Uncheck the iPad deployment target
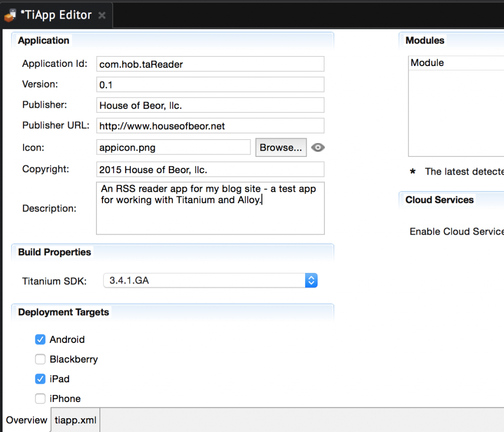Image resolution: width=504 pixels, height=432 pixels. tap(40, 379)
